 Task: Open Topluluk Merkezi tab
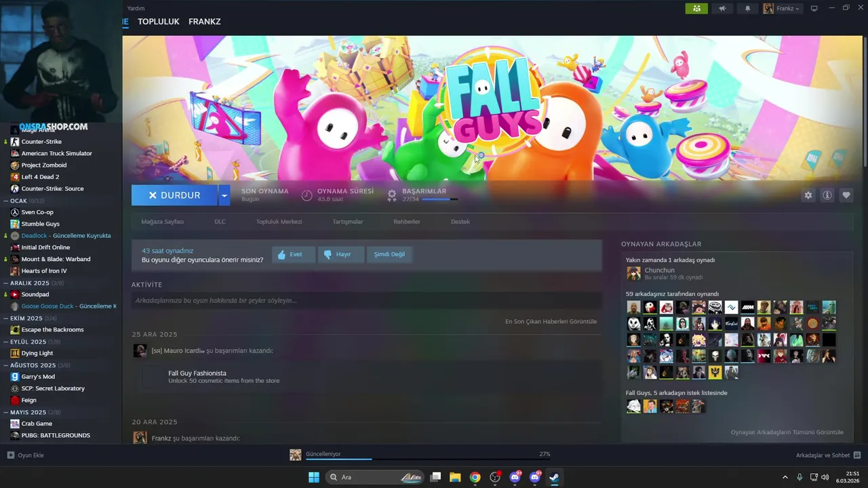279,222
